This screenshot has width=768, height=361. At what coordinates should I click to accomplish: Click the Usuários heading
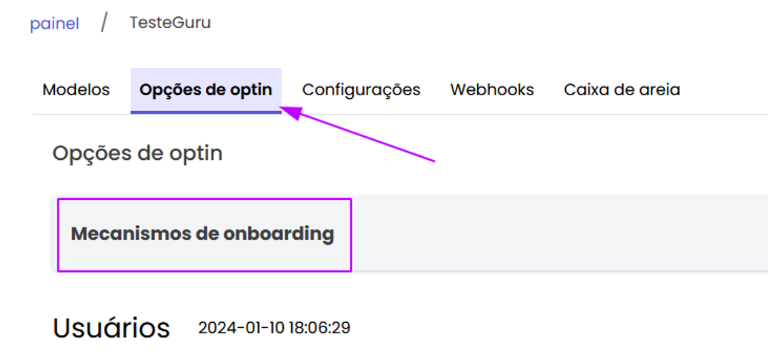tap(111, 328)
